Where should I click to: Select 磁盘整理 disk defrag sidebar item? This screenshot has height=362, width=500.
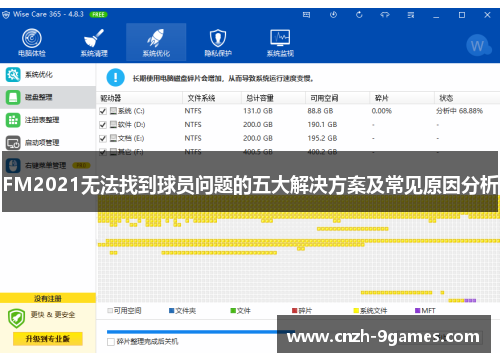pos(48,97)
